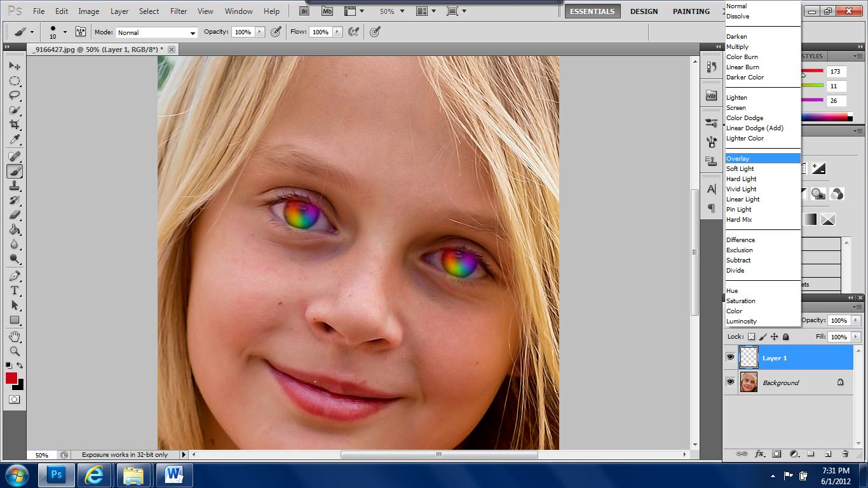
Task: Select the Eyedropper tool
Action: click(x=15, y=139)
